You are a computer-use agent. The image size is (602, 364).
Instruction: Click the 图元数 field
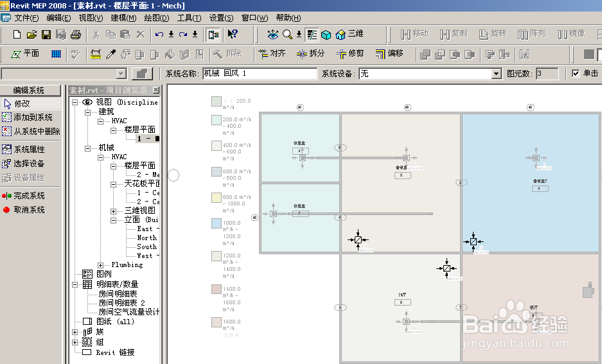click(547, 74)
